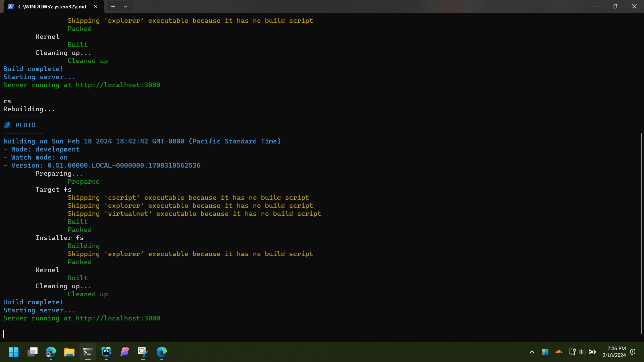Open the Windows Start menu
The image size is (644, 362).
pos(13,352)
